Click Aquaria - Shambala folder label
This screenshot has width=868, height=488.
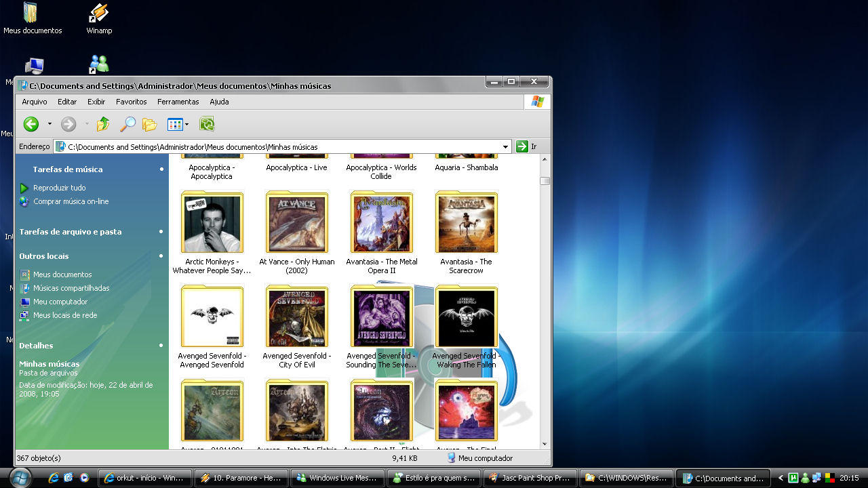coord(467,167)
